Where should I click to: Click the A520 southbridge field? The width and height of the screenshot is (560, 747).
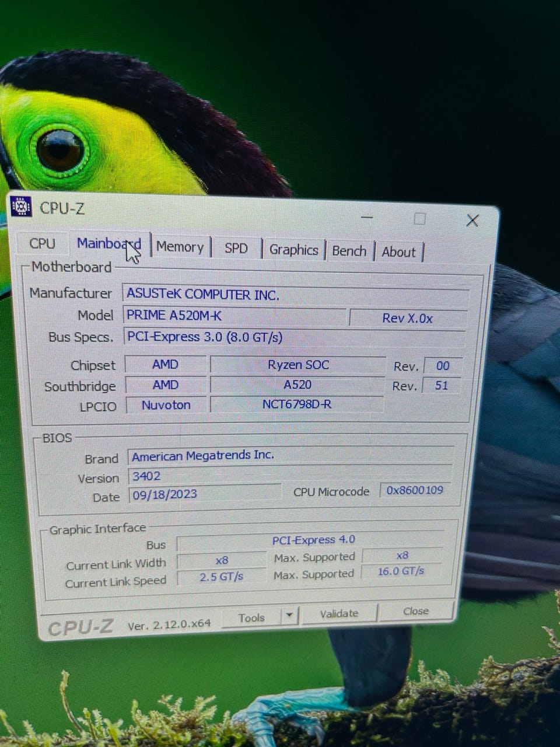click(x=297, y=385)
